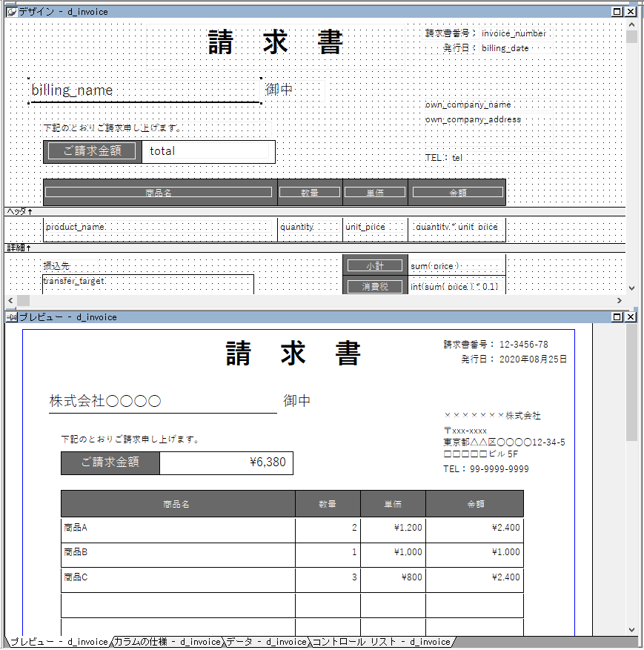Select the invoice_number field in design
The height and width of the screenshot is (650, 644).
click(514, 33)
